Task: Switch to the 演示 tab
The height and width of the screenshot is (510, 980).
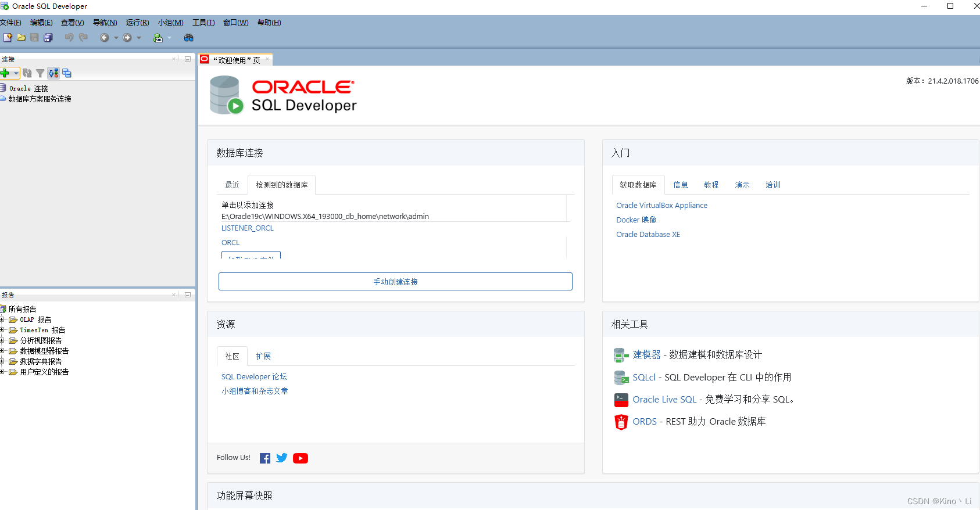Action: [x=742, y=185]
